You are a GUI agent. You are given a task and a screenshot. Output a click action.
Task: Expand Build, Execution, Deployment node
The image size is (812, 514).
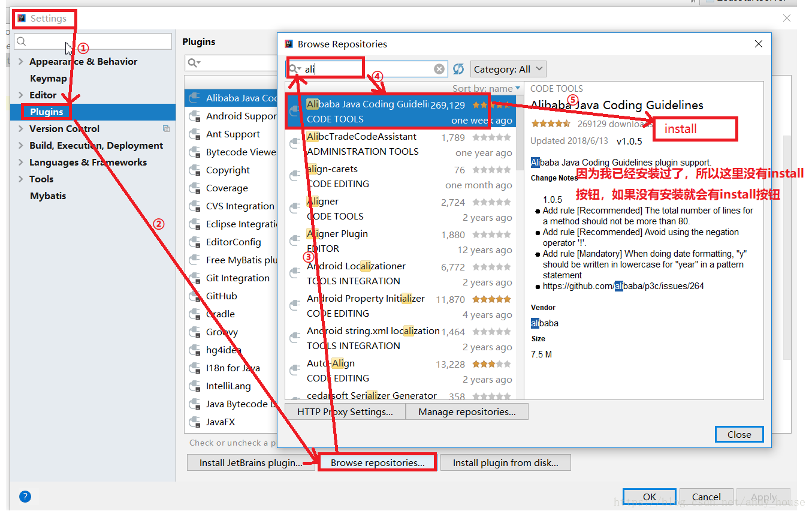point(21,146)
